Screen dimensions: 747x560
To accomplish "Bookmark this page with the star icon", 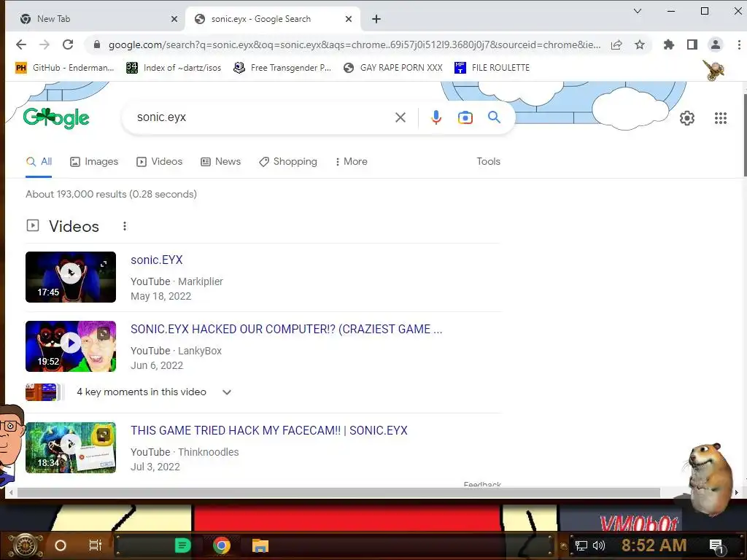I will pos(640,44).
